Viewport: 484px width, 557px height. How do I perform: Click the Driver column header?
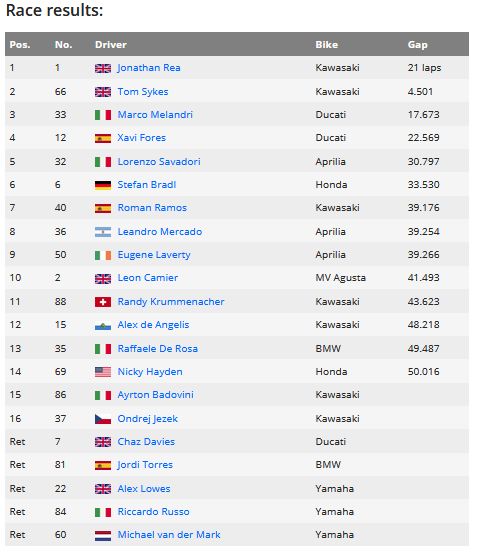coord(111,45)
